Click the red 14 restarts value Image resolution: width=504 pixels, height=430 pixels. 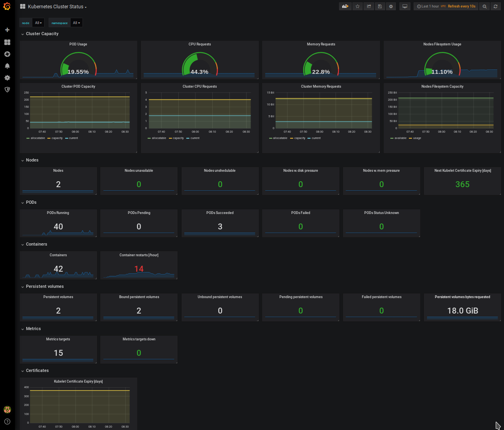click(139, 269)
